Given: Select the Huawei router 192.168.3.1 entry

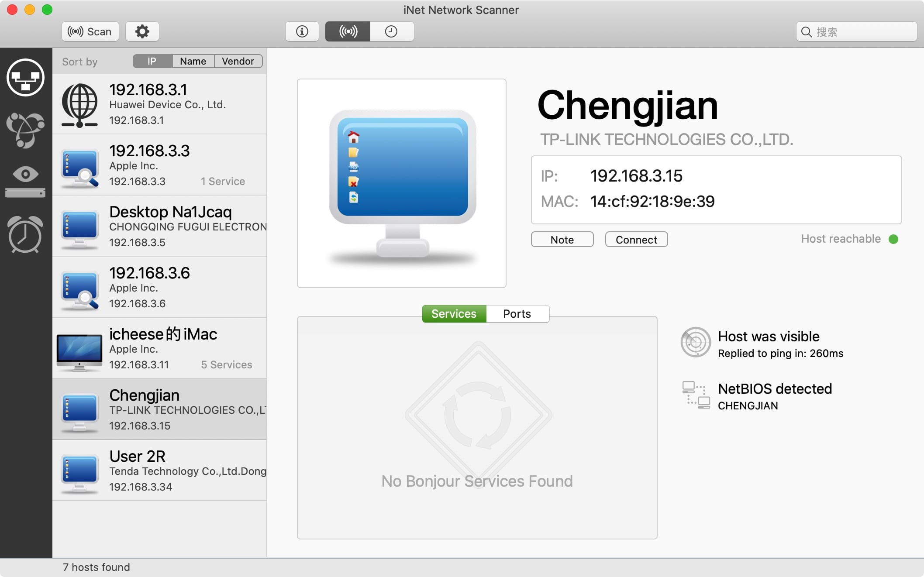Looking at the screenshot, I should (x=160, y=104).
